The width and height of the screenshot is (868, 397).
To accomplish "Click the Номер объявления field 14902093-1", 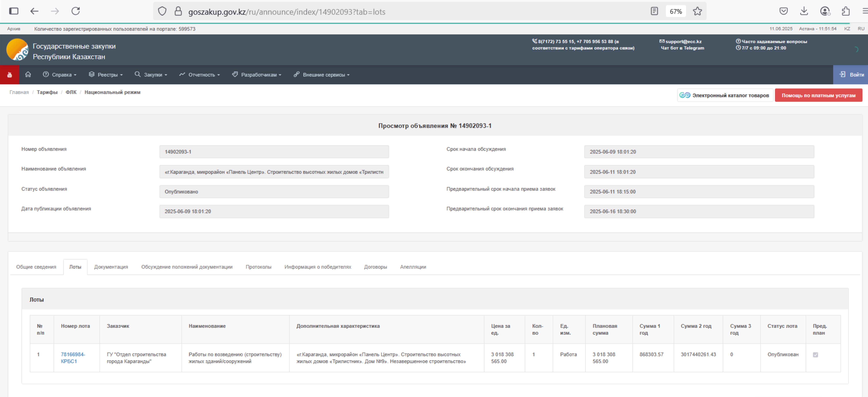I will pos(274,152).
